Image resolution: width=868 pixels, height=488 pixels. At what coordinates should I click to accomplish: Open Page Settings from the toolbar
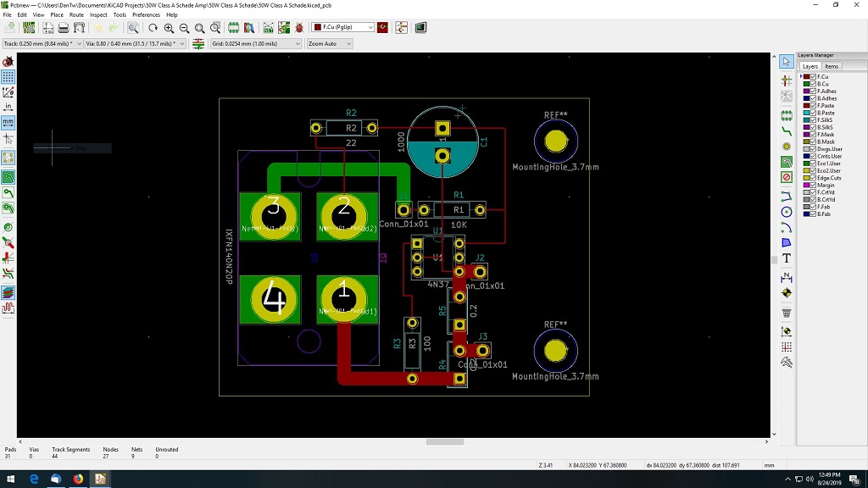pos(48,27)
